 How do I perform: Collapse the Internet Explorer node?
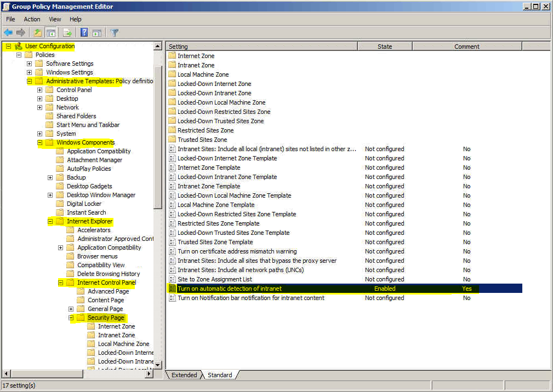tap(50, 222)
